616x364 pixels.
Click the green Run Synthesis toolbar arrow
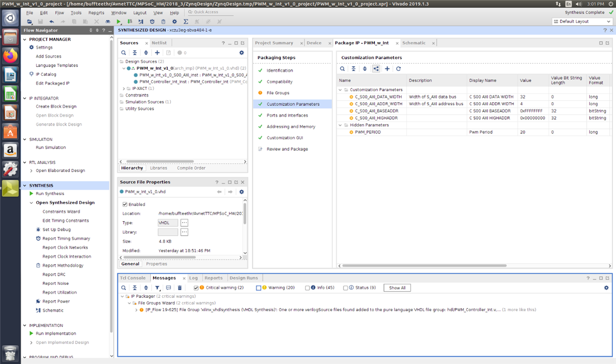[119, 22]
